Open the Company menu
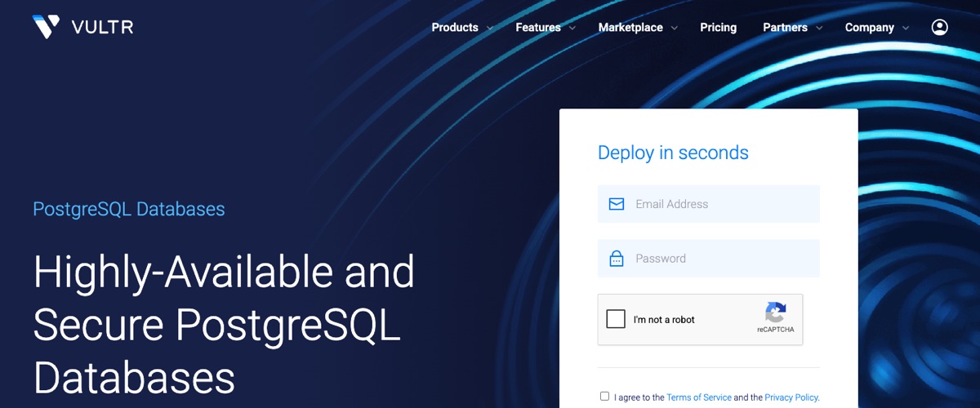980x408 pixels. point(870,27)
